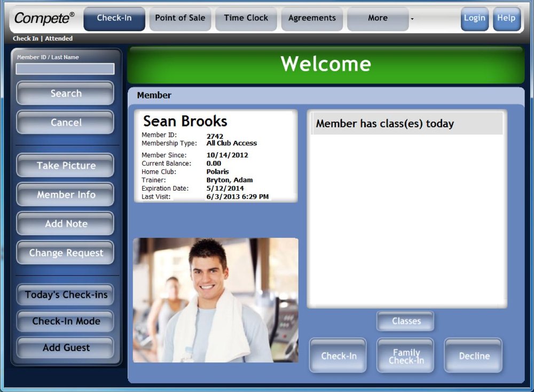534x392 pixels.
Task: Open the Check-In tab
Action: coord(114,19)
